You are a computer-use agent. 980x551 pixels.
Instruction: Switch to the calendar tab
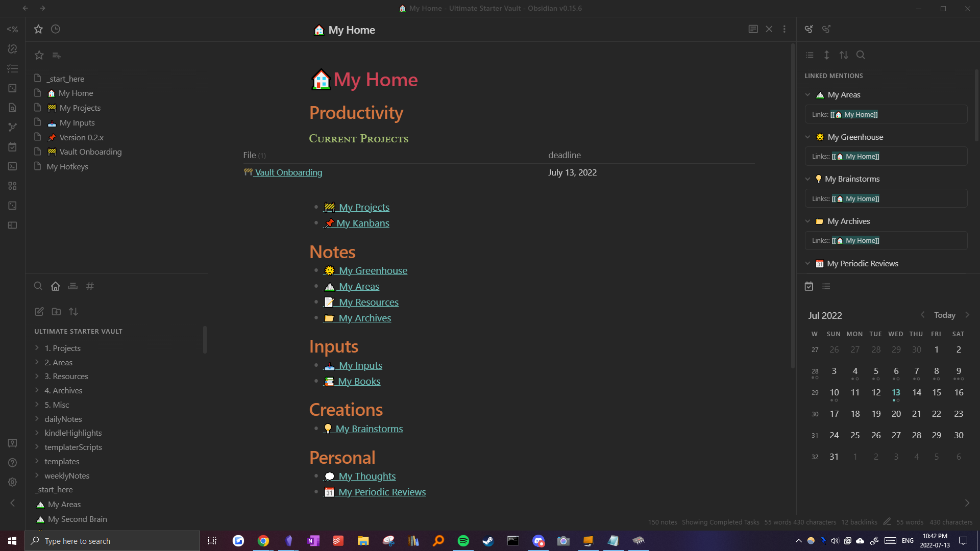click(809, 286)
